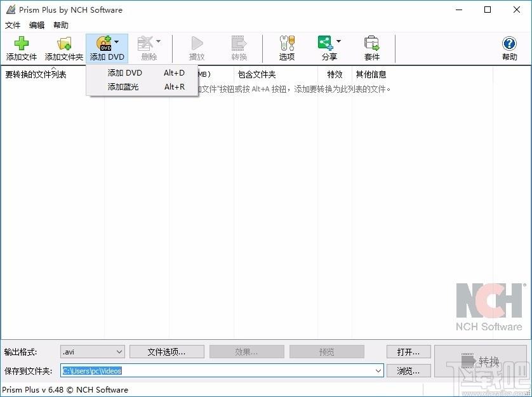Click the 添加文件夹 folder icon
The width and height of the screenshot is (532, 397).
[x=64, y=43]
